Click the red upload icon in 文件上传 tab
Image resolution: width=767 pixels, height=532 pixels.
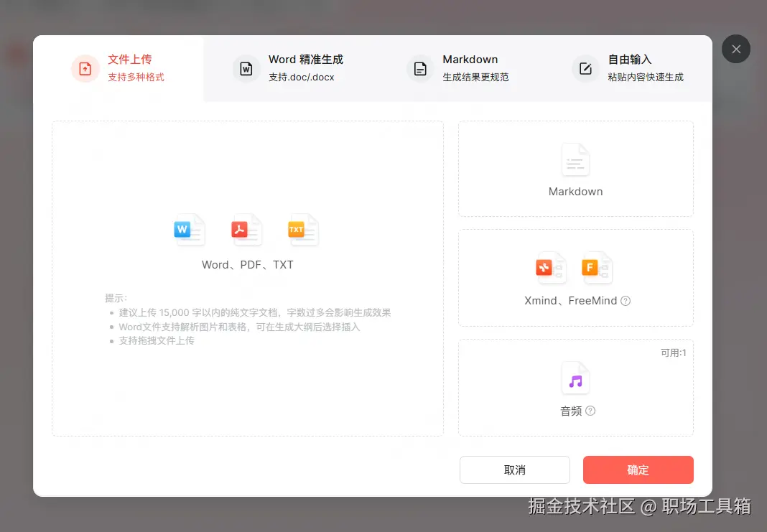[85, 68]
